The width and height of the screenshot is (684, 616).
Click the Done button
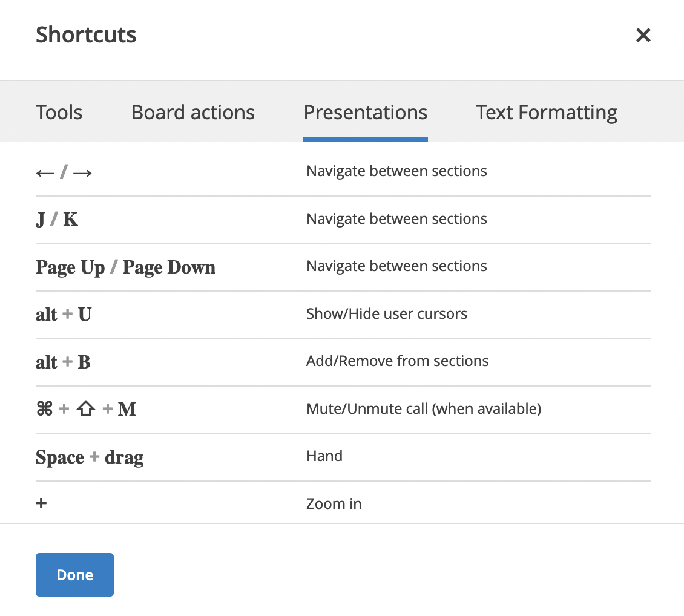74,575
